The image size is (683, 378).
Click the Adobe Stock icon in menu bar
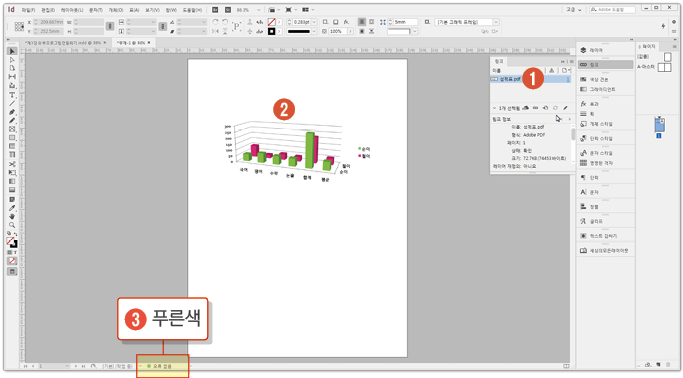tap(228, 10)
